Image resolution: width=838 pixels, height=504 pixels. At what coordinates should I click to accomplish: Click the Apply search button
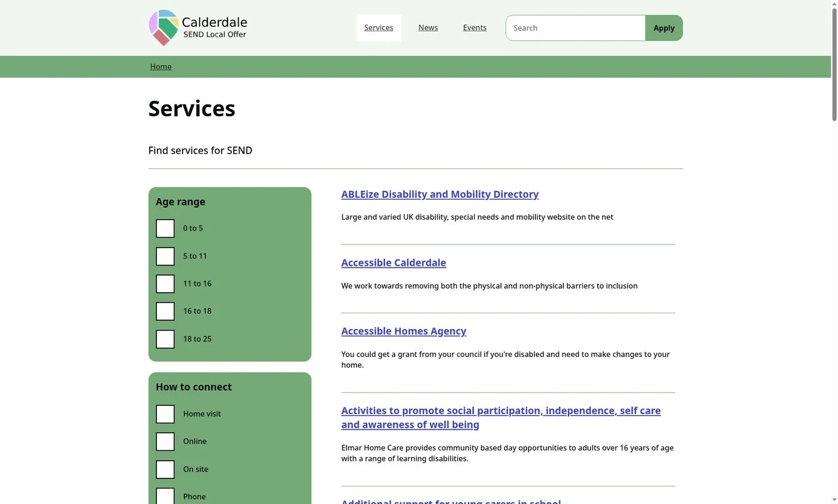click(x=664, y=28)
